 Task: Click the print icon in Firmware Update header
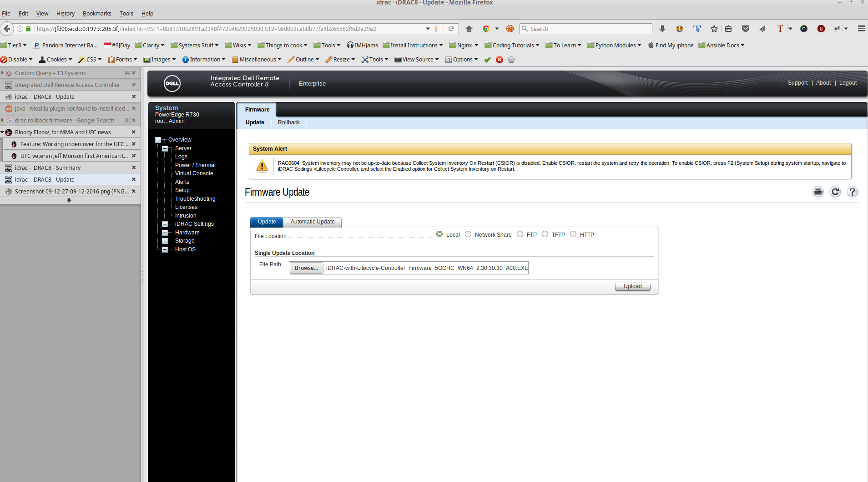[818, 192]
